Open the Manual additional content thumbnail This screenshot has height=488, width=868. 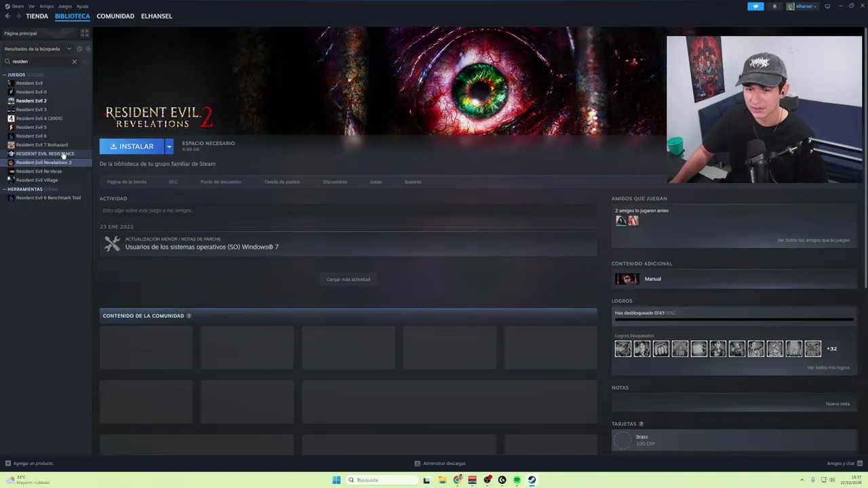pyautogui.click(x=627, y=279)
